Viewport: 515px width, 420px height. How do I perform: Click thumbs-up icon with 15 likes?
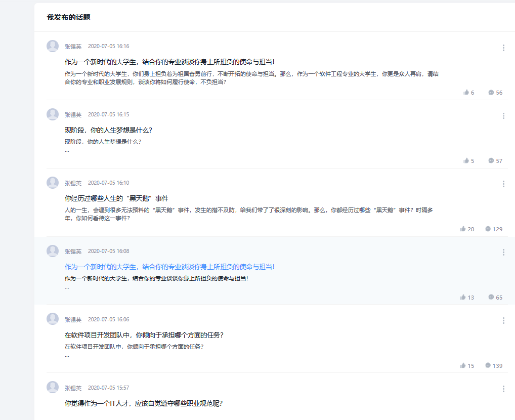pyautogui.click(x=463, y=366)
